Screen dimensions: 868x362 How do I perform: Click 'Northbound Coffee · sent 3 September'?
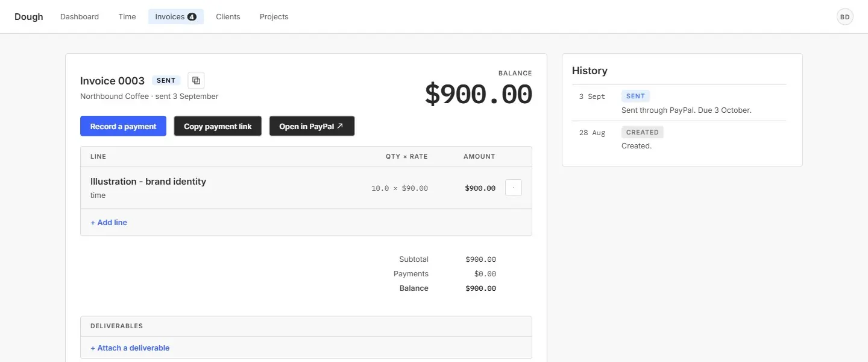point(149,97)
